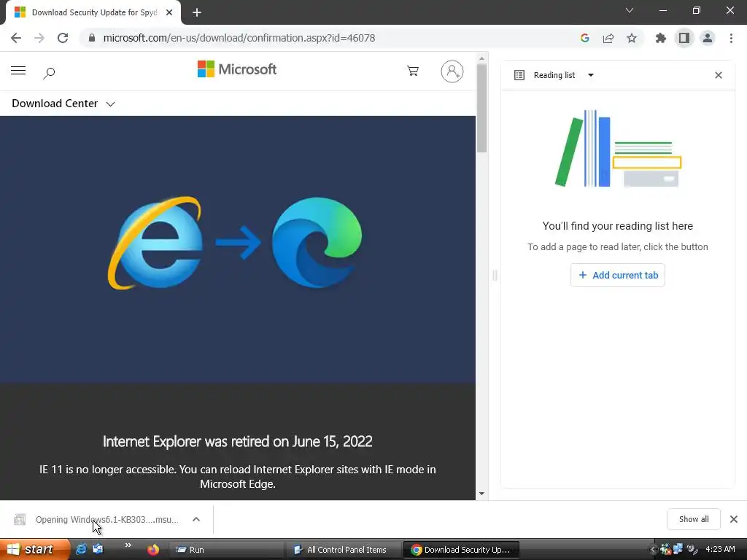This screenshot has width=747, height=560.
Task: Open the Microsoft shopping cart
Action: point(413,71)
